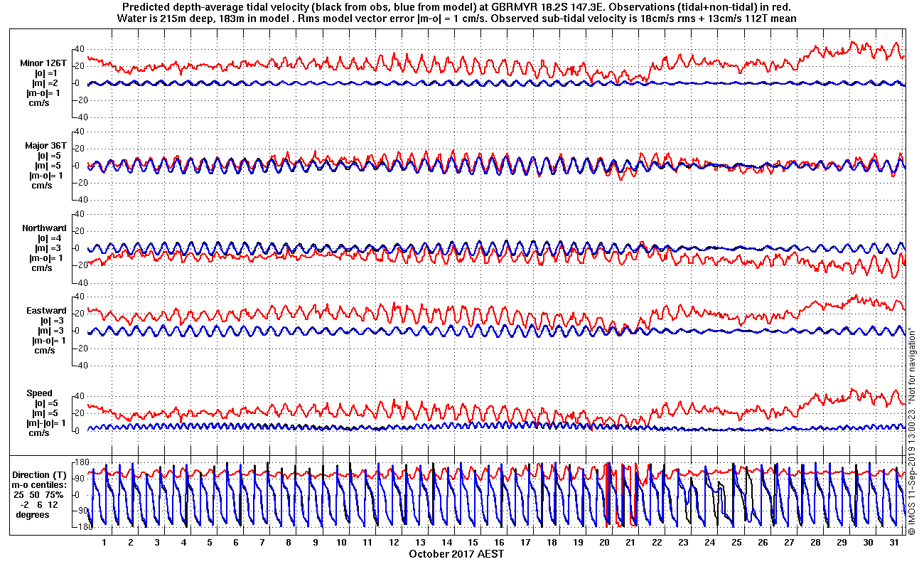Select the "Northward" panel label

click(x=44, y=228)
